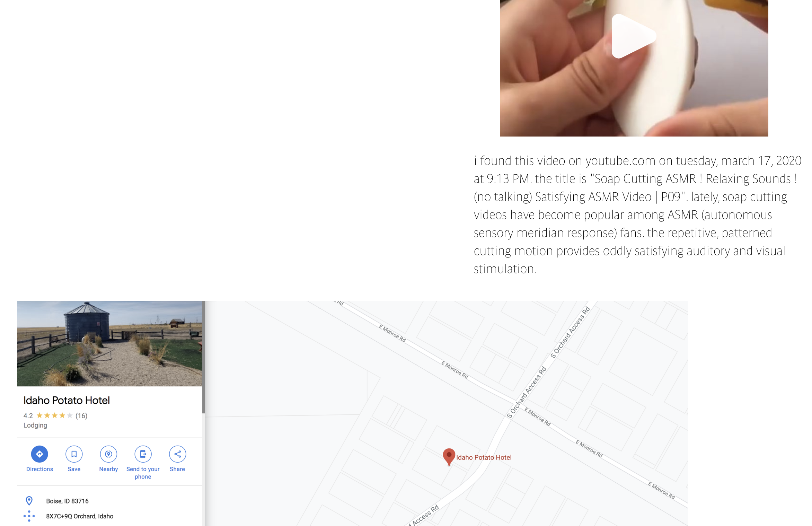Image resolution: width=812 pixels, height=526 pixels.
Task: Copy plus code 8X7C+9Q Orchard, Idaho
Action: (x=80, y=516)
